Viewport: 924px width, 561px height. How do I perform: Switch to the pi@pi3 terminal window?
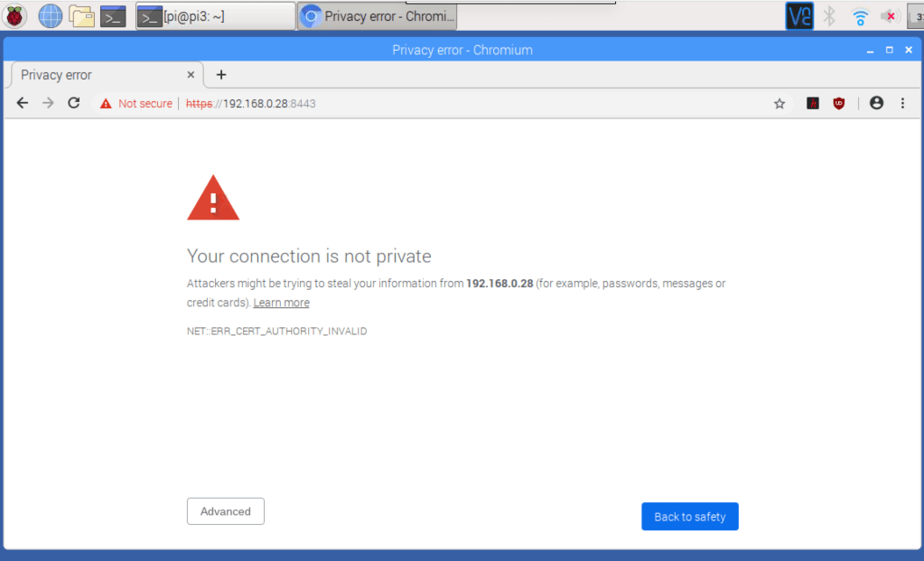pyautogui.click(x=217, y=15)
